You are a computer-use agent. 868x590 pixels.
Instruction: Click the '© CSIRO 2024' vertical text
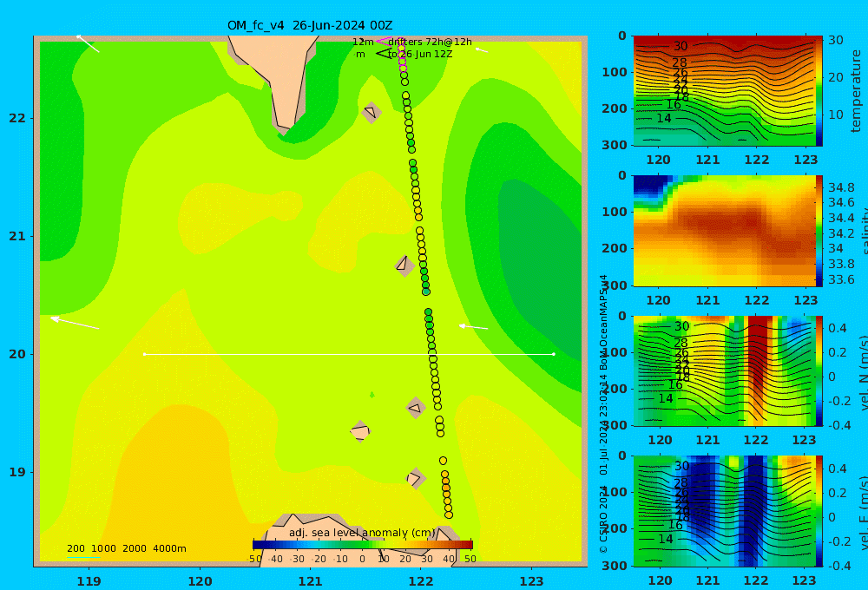pyautogui.click(x=603, y=519)
